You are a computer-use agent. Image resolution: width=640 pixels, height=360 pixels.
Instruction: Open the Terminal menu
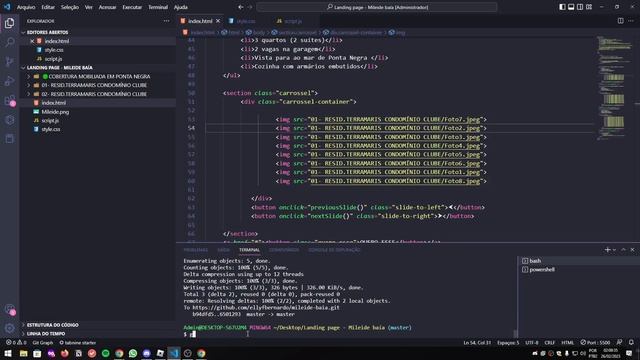[x=158, y=7]
